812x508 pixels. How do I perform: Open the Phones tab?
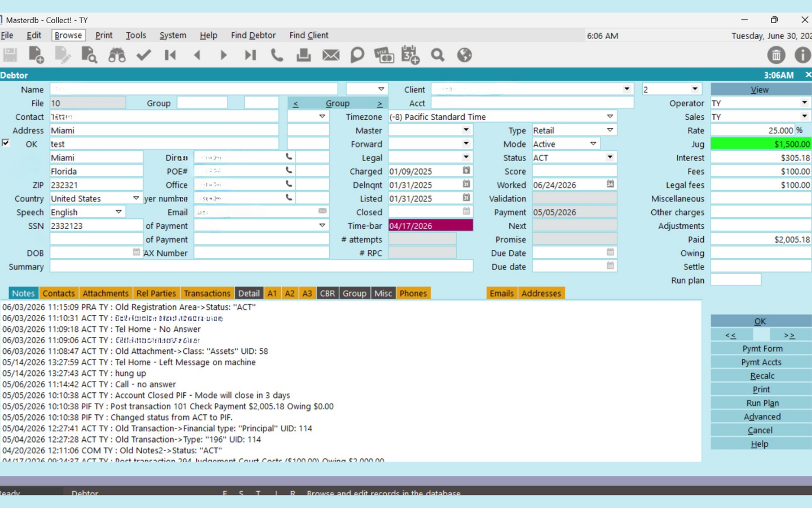413,293
